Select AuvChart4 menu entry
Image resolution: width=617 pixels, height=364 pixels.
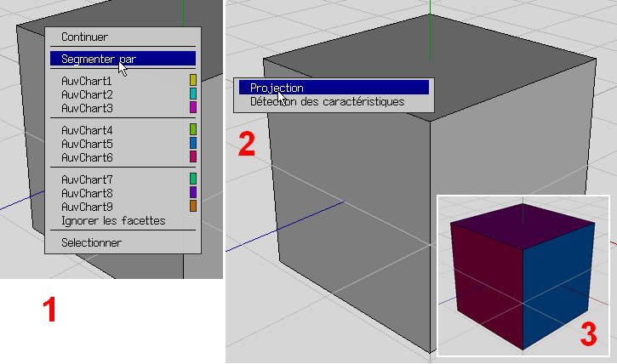click(123, 130)
